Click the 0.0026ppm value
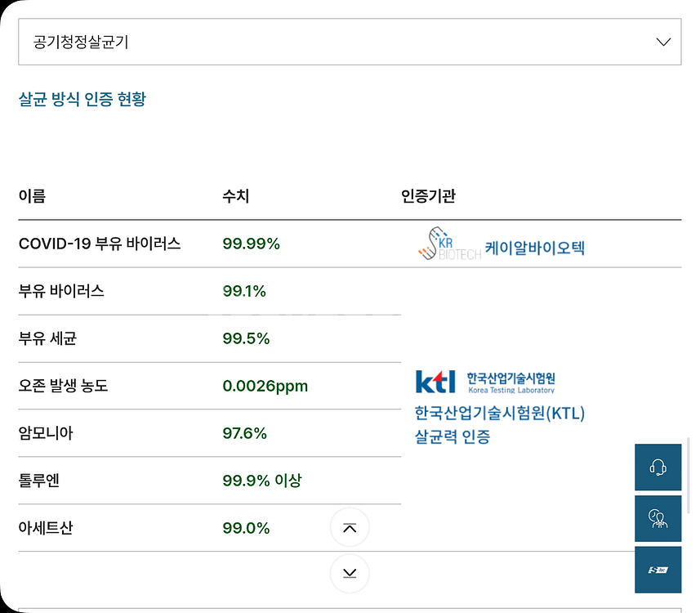 [265, 386]
